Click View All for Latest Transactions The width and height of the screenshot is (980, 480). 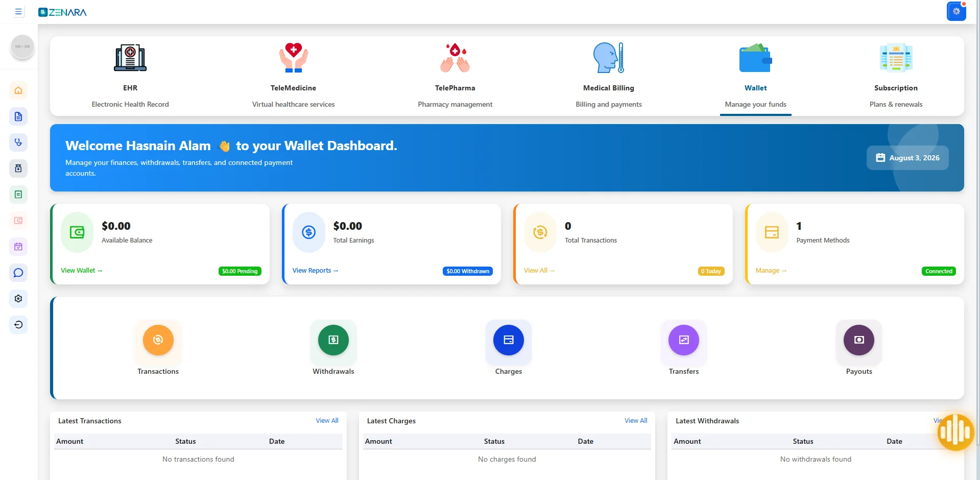coord(327,421)
